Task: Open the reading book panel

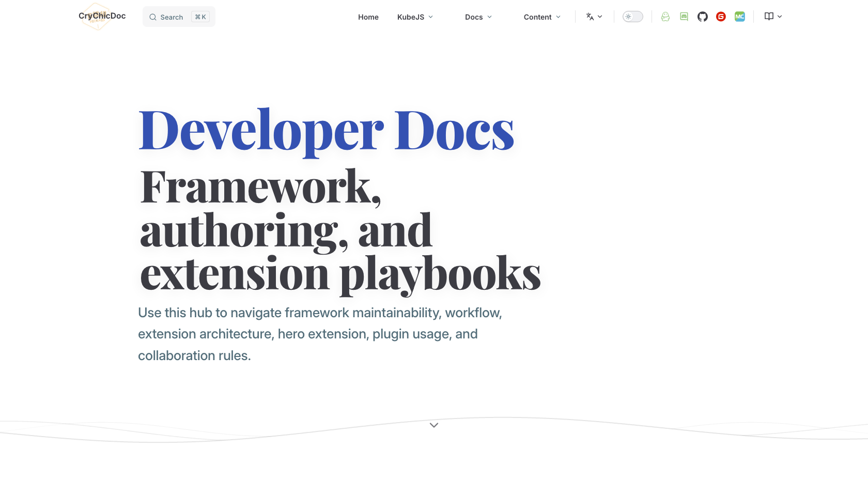Action: pyautogui.click(x=772, y=17)
